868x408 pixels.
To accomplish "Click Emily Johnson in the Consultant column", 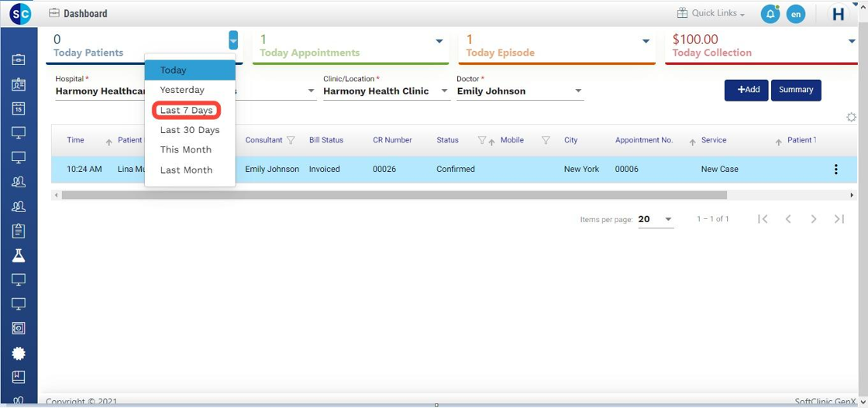I will 272,170.
